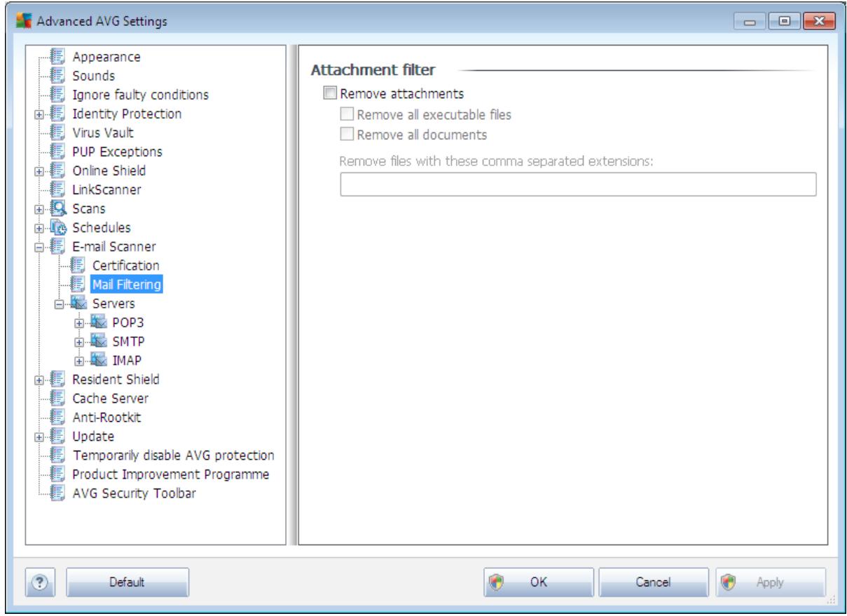Click the comma separated extensions input field
The image size is (847, 616).
(x=578, y=184)
